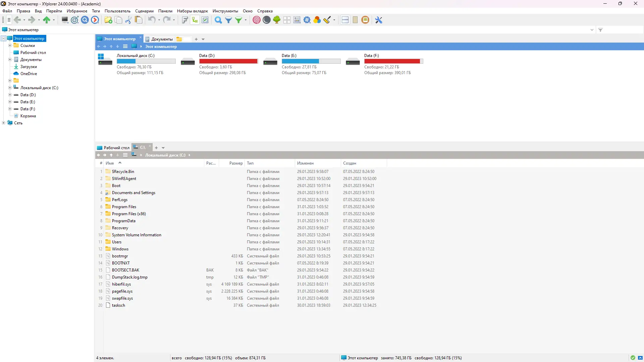Sort list by Размер column header
Image resolution: width=644 pixels, height=362 pixels.
(x=236, y=163)
